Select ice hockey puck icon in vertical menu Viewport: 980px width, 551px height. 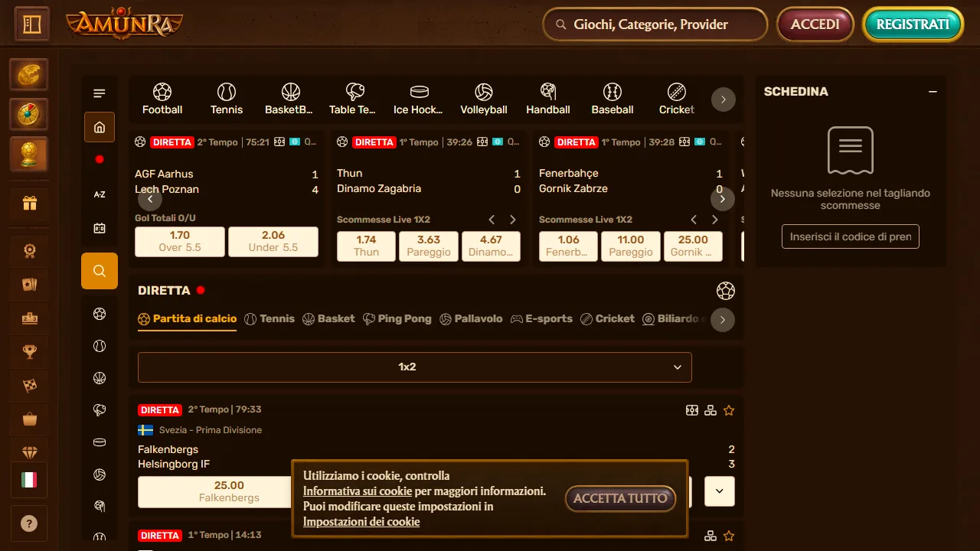(x=100, y=442)
